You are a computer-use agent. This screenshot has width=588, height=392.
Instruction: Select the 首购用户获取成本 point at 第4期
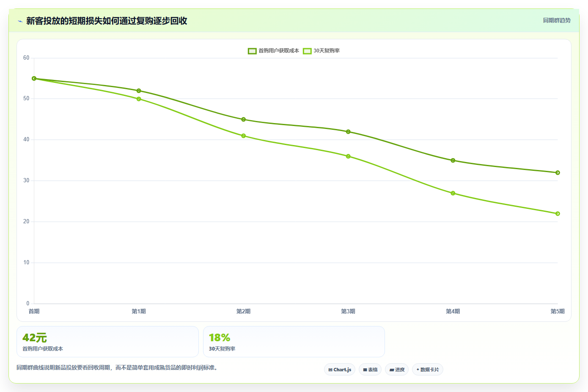coord(453,160)
